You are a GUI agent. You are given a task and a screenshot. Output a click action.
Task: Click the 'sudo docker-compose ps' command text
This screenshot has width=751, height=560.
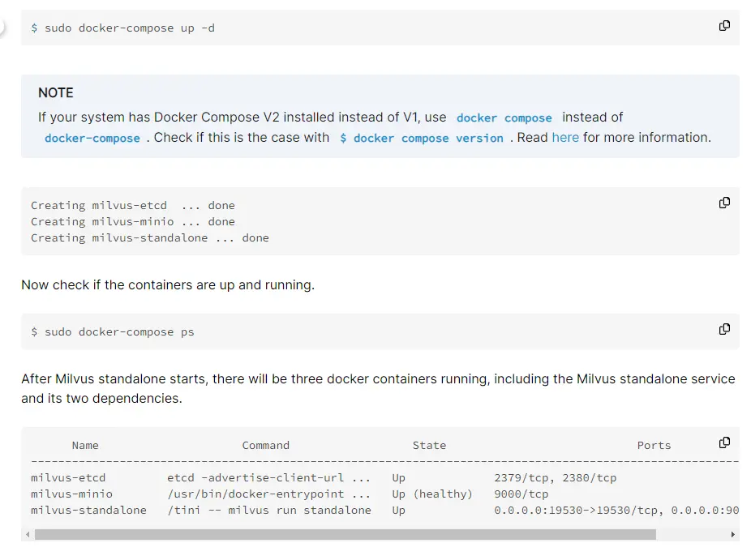tap(119, 331)
